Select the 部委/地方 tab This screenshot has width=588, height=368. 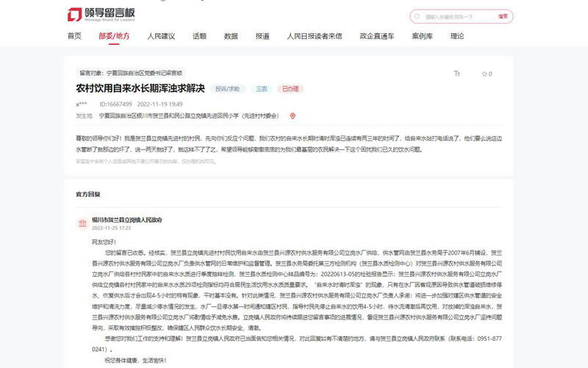114,35
